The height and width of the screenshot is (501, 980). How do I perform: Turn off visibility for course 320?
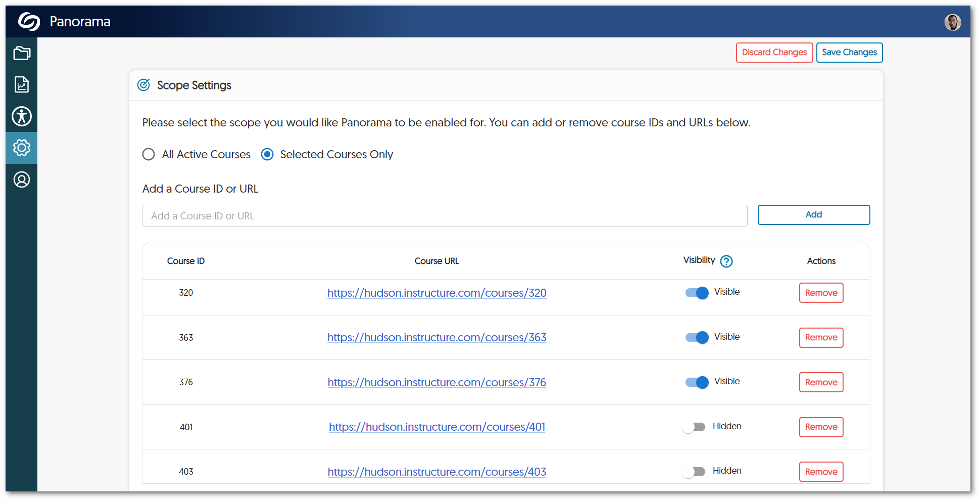697,293
